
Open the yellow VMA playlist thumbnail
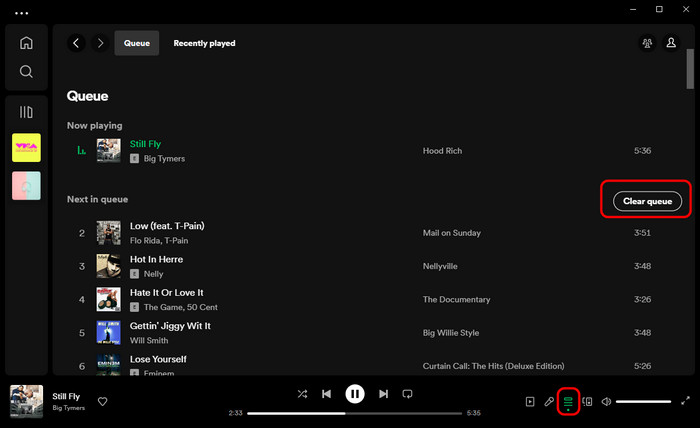click(26, 148)
